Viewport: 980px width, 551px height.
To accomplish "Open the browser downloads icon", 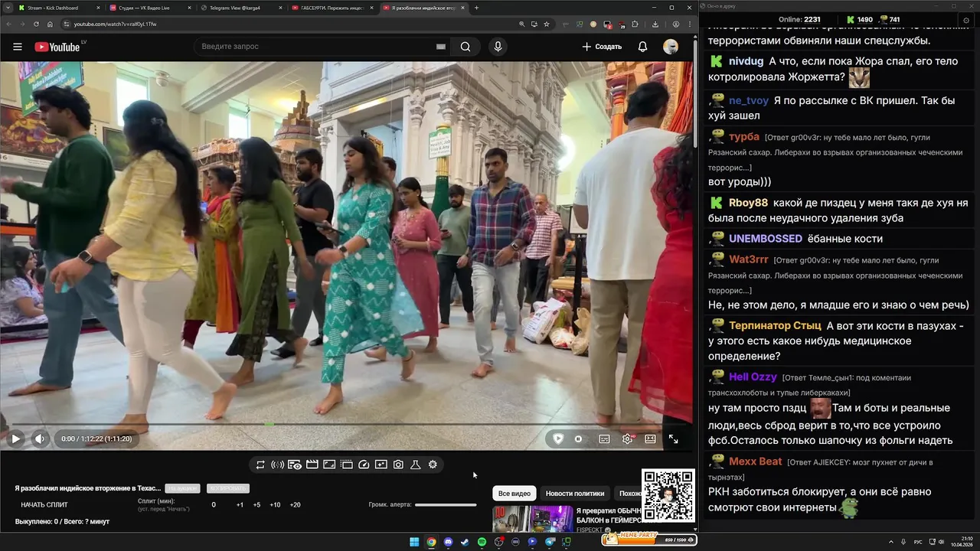I will tap(656, 24).
